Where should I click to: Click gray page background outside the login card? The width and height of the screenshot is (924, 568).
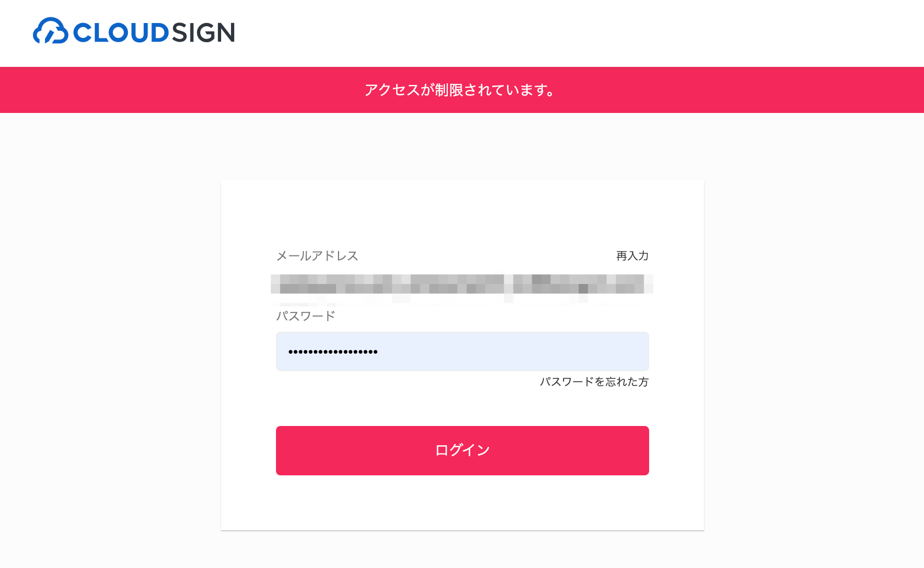pos(110,329)
